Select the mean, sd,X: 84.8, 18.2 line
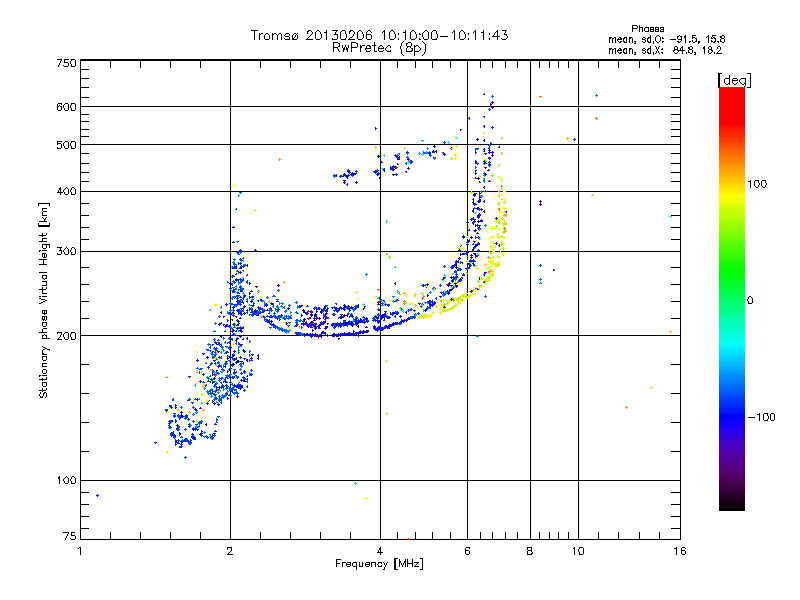Viewport: 800px width, 600px height. coord(665,50)
